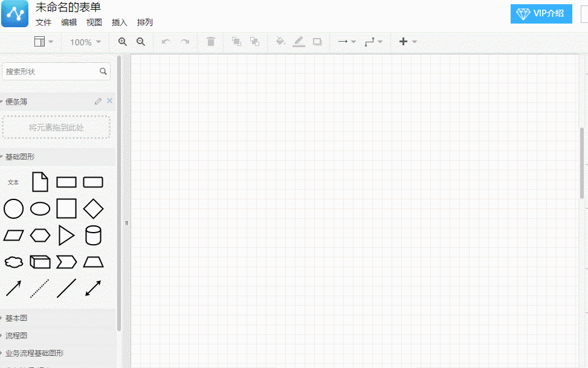Click the 未命名的表单 document title
Screen dimensions: 588x368
[68, 7]
